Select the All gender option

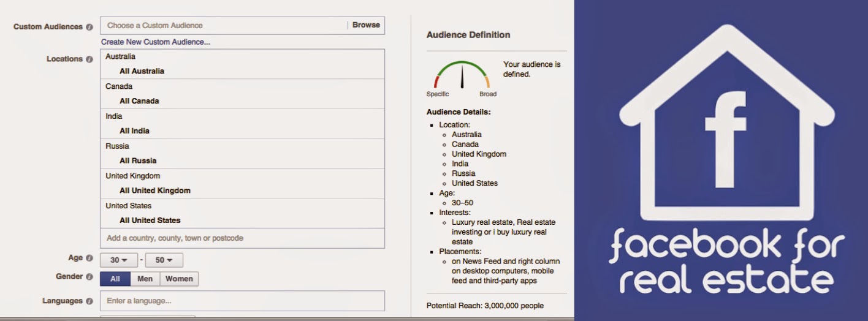tap(115, 279)
